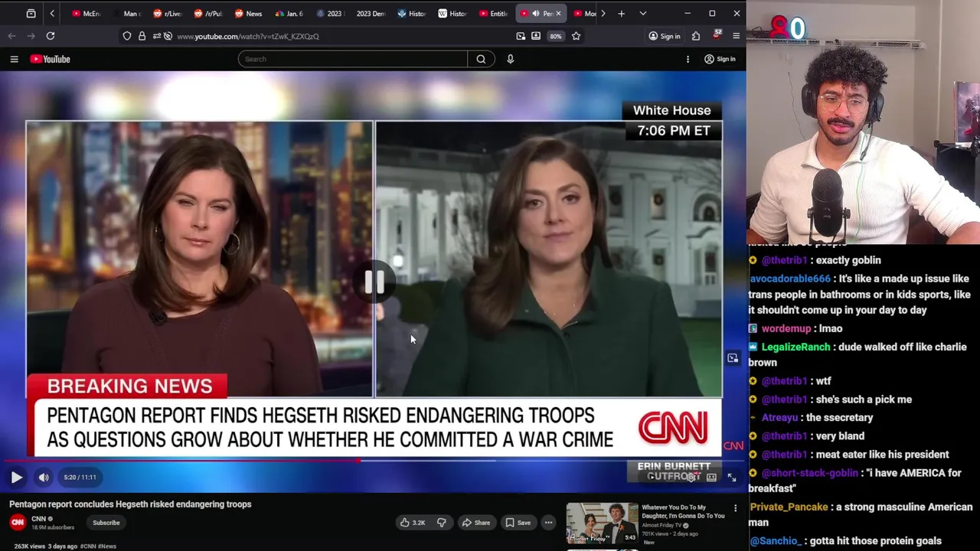This screenshot has height=551, width=980.
Task: Mute the playing tab via speaker icon
Action: click(x=535, y=13)
